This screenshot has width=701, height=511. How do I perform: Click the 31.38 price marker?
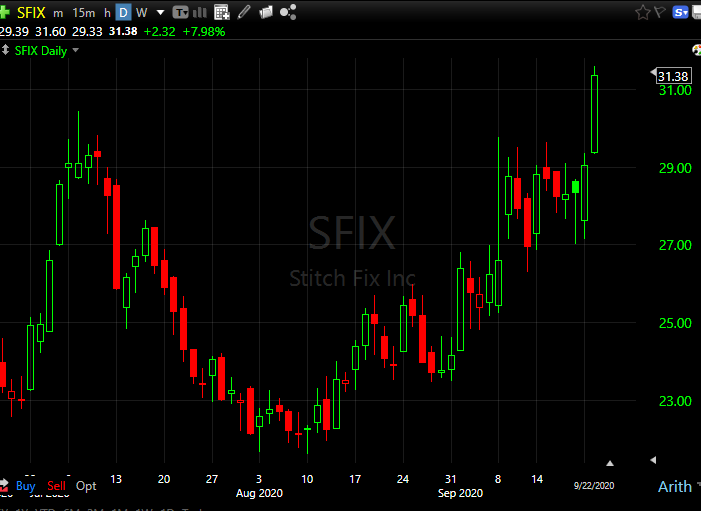673,76
